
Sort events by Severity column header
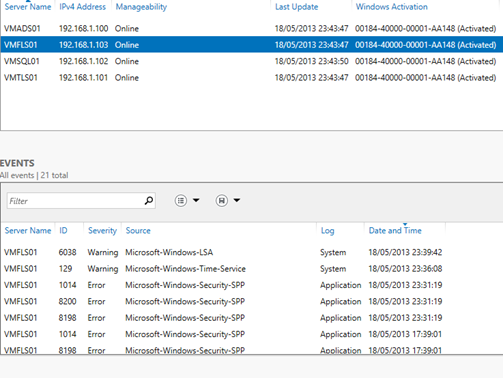(x=102, y=230)
